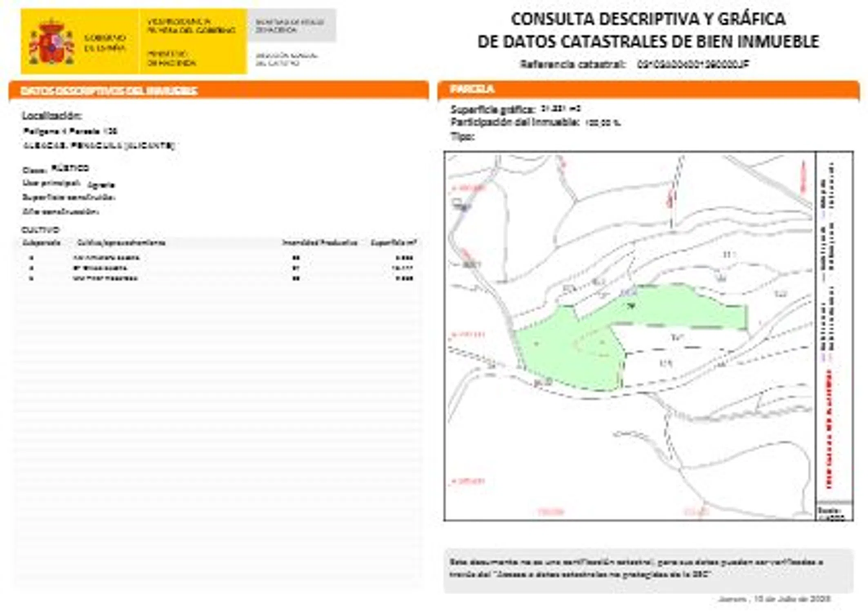The height and width of the screenshot is (612, 868).
Task: Click the Ministerio de Hacienda logo block
Action: (x=171, y=59)
